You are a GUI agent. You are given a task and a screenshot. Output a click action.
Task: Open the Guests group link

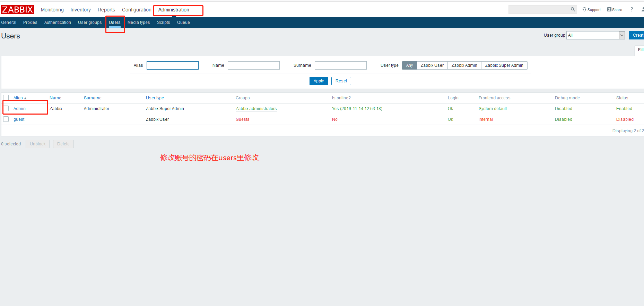243,119
